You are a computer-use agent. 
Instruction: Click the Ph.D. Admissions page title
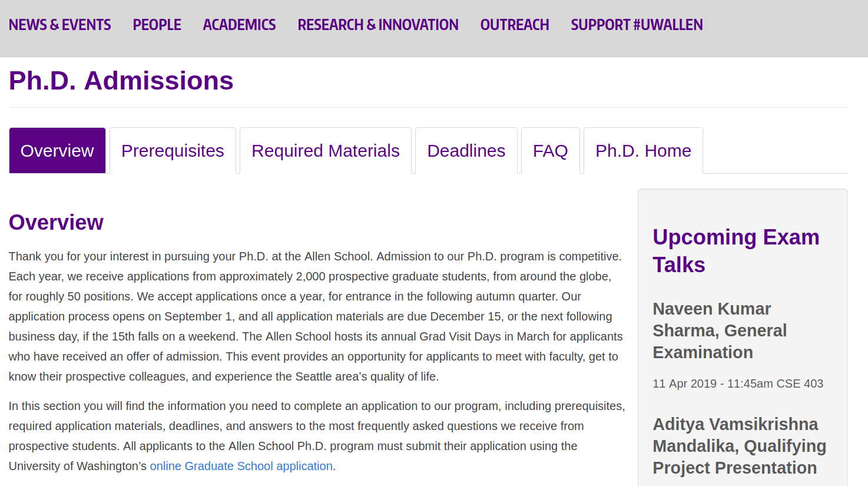[x=121, y=81]
